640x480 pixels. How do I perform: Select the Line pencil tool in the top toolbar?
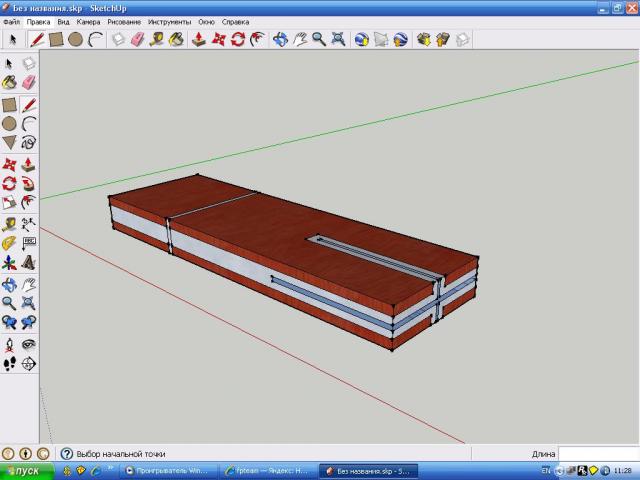click(37, 40)
